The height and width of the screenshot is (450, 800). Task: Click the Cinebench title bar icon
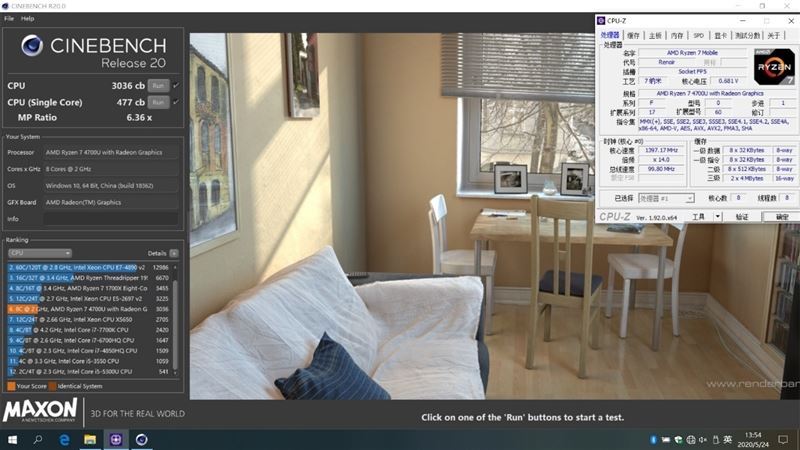(5, 6)
